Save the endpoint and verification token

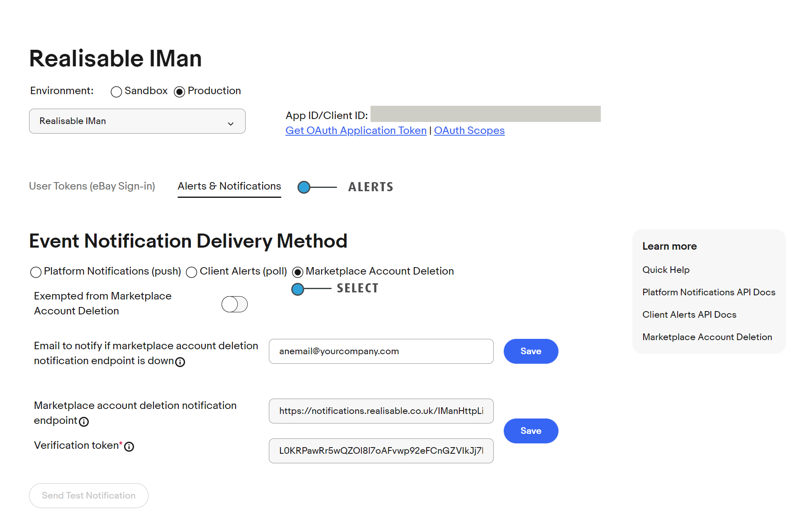[x=531, y=431]
